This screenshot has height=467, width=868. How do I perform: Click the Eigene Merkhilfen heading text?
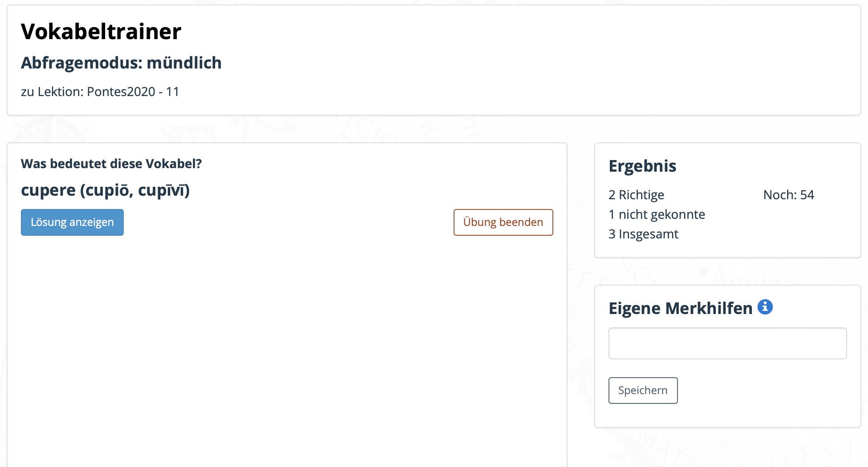[x=680, y=308]
